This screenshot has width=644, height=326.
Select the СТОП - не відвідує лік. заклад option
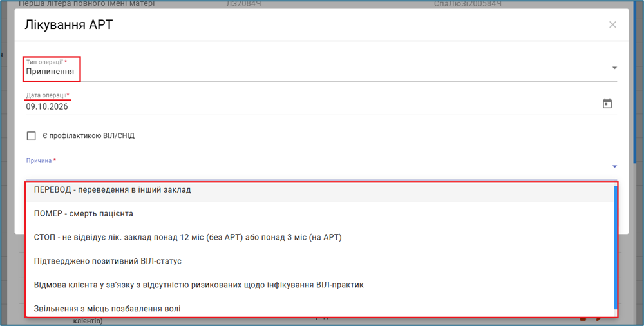[320, 237]
